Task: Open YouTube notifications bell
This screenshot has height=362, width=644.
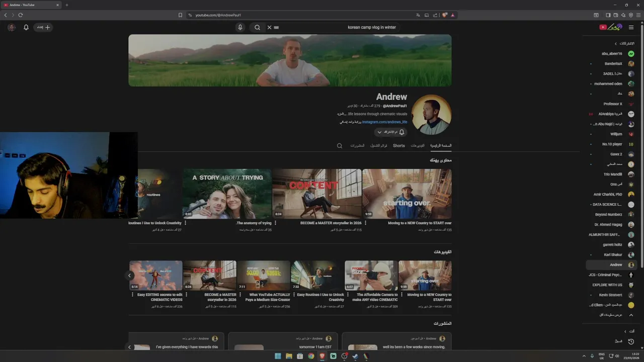Action: 26,27
